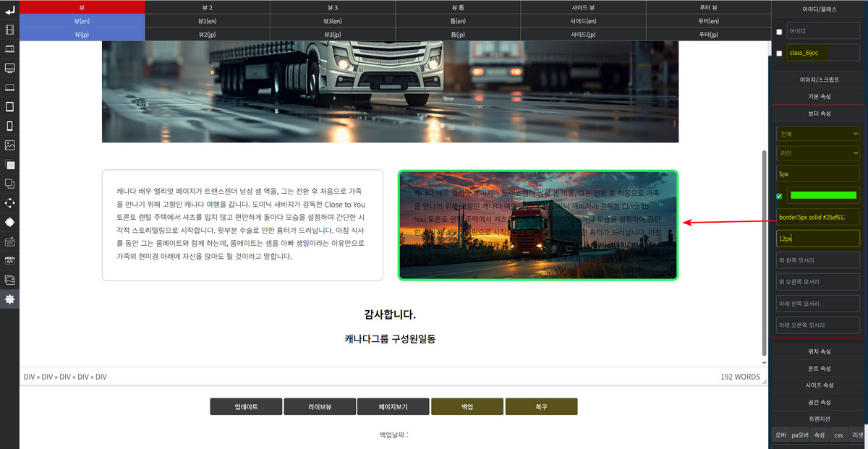Click the film strip icon in sidebar

pyautogui.click(x=9, y=30)
